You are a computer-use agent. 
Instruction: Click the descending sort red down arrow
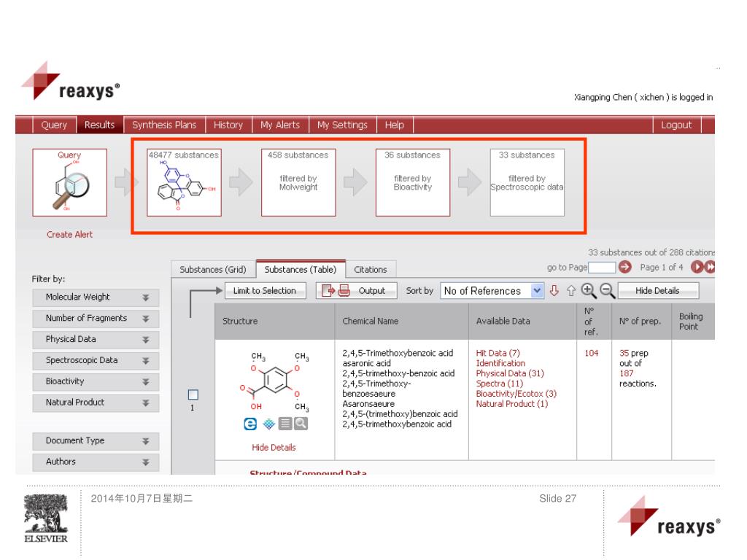(554, 290)
